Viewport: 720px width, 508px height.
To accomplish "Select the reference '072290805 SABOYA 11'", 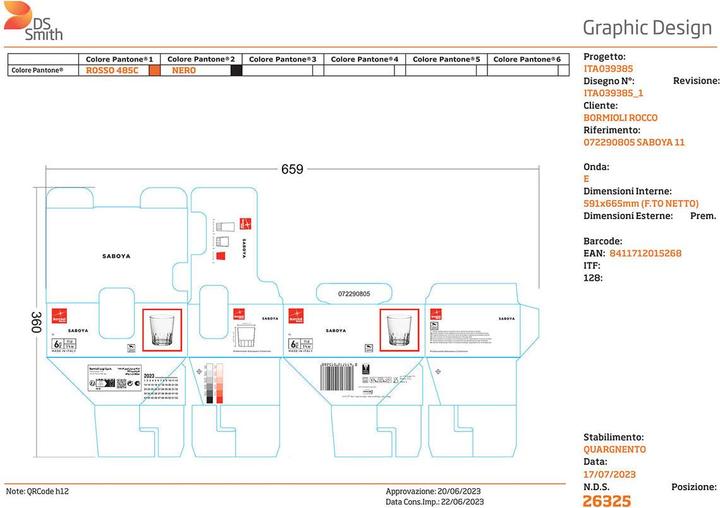I will click(x=634, y=142).
